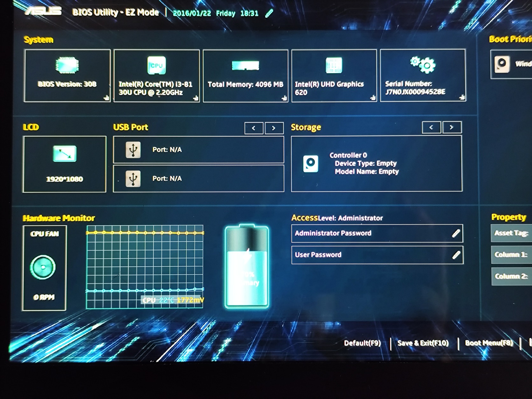This screenshot has height=399, width=532.
Task: Click the second USB port icon
Action: 133,178
